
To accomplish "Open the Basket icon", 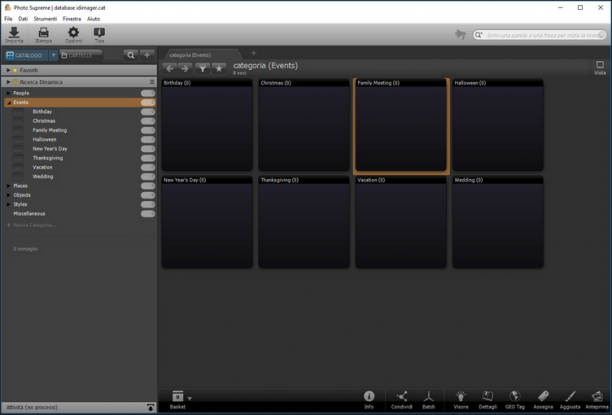I will tap(178, 396).
